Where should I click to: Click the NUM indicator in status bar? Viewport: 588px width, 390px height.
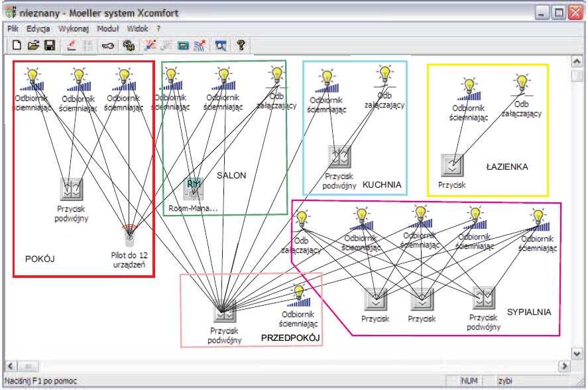469,381
